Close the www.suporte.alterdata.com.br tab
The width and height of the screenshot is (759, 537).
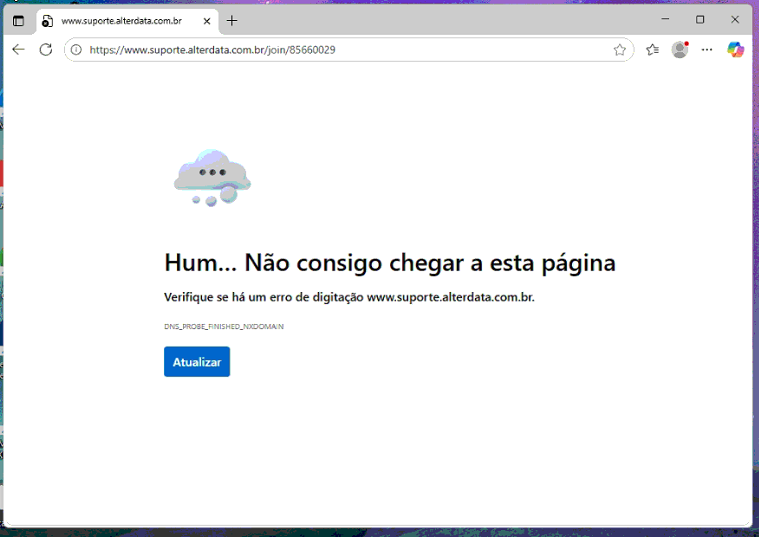207,21
